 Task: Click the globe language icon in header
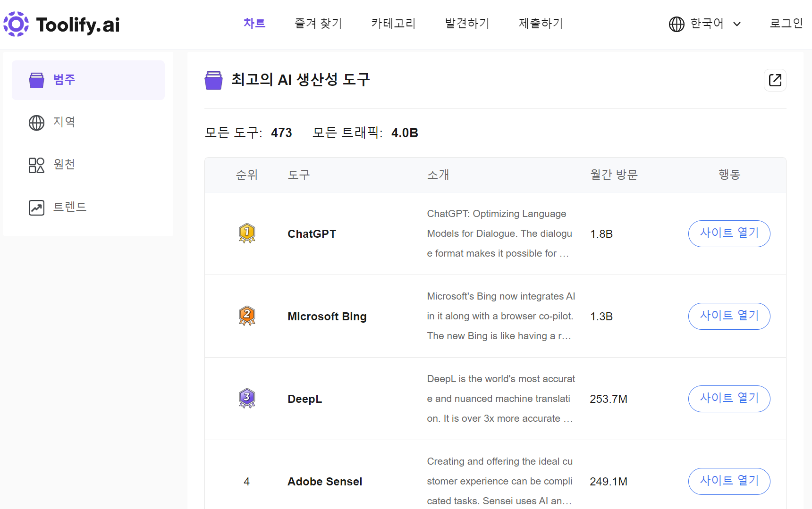(x=677, y=24)
